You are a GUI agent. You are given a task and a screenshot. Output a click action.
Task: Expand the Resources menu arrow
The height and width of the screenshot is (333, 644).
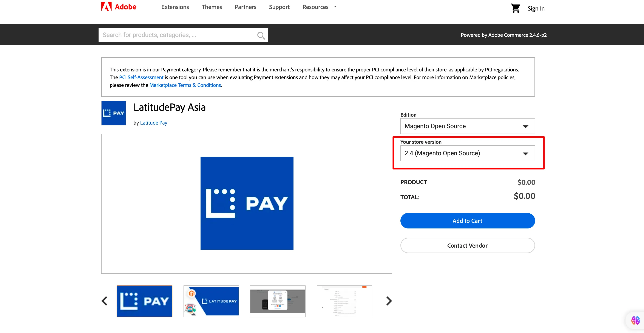[x=335, y=7]
